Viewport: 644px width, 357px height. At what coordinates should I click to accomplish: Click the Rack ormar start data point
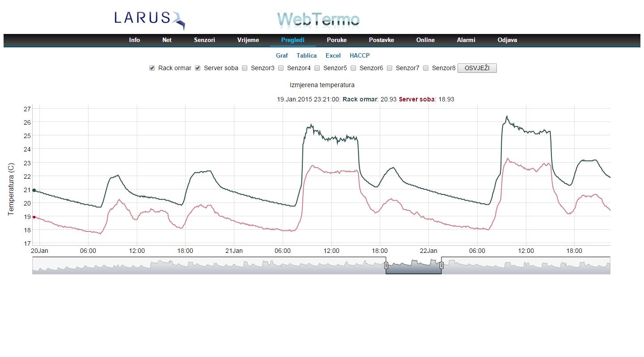[x=34, y=190]
